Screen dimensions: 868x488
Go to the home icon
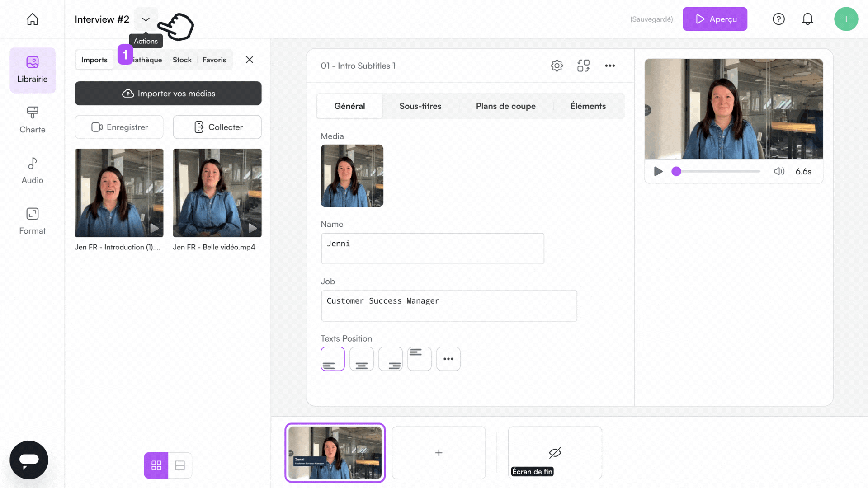(32, 19)
